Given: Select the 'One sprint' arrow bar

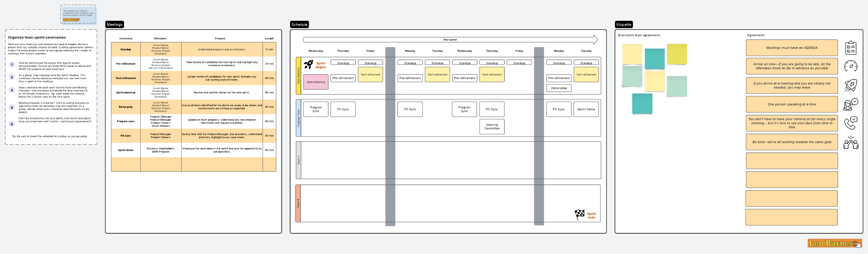Looking at the screenshot, I should (x=450, y=39).
